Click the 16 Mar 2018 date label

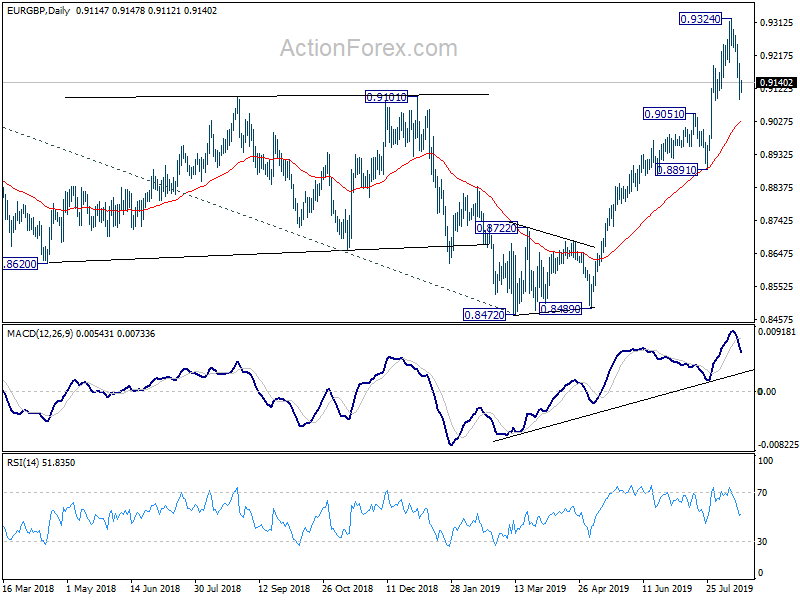(29, 589)
